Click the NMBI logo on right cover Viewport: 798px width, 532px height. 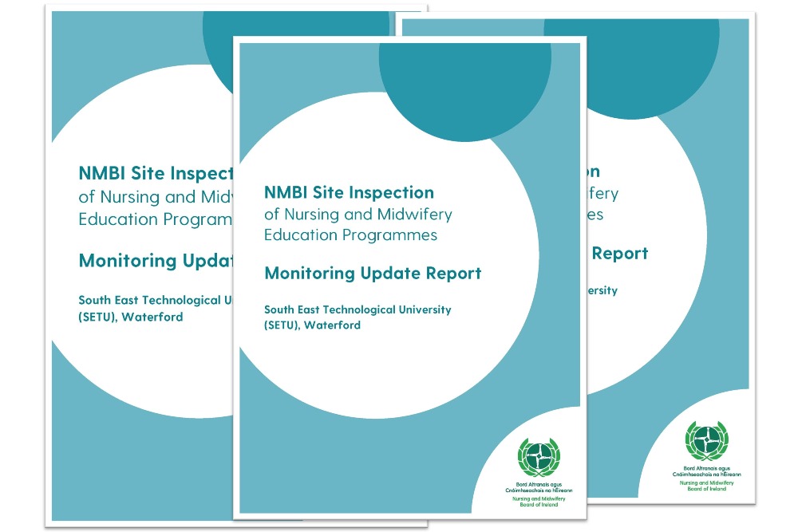tap(706, 440)
